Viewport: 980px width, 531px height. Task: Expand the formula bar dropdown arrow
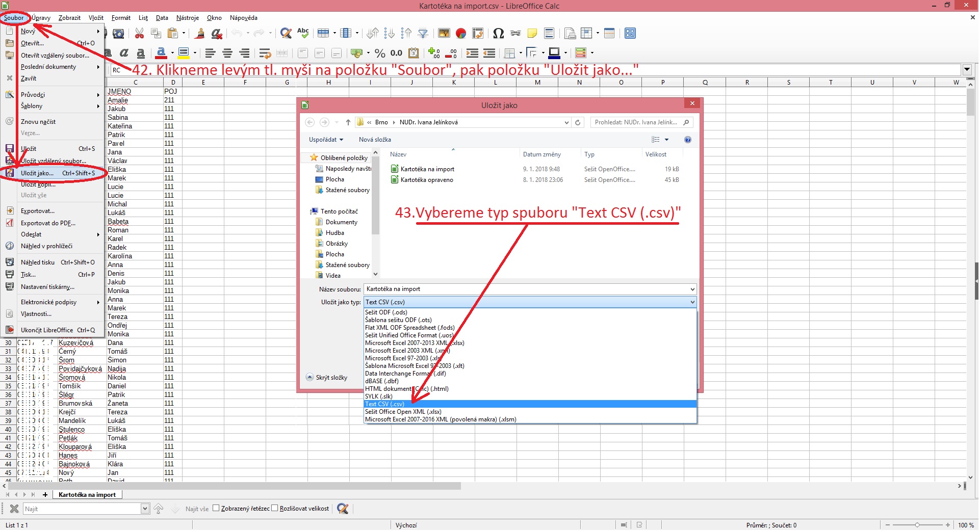tap(967, 70)
